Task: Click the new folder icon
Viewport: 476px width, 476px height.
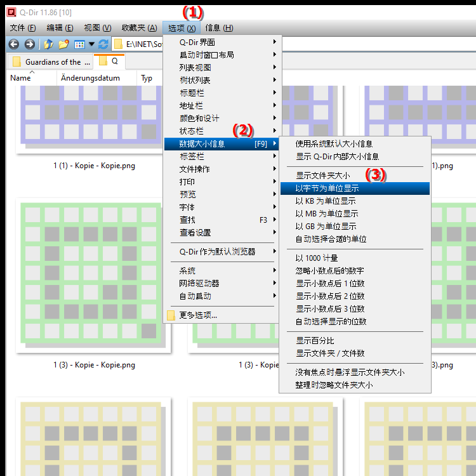Action: (x=63, y=44)
